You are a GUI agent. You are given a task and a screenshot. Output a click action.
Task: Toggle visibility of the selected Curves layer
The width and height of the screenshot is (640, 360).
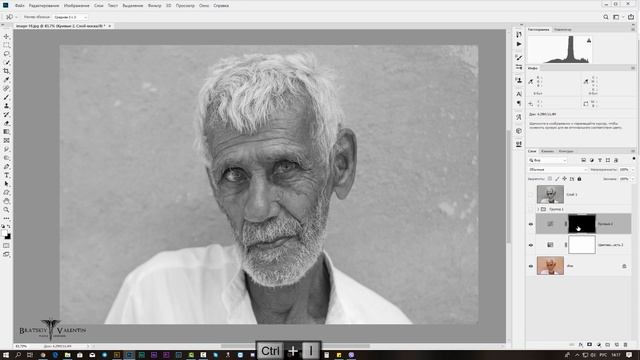[531, 224]
